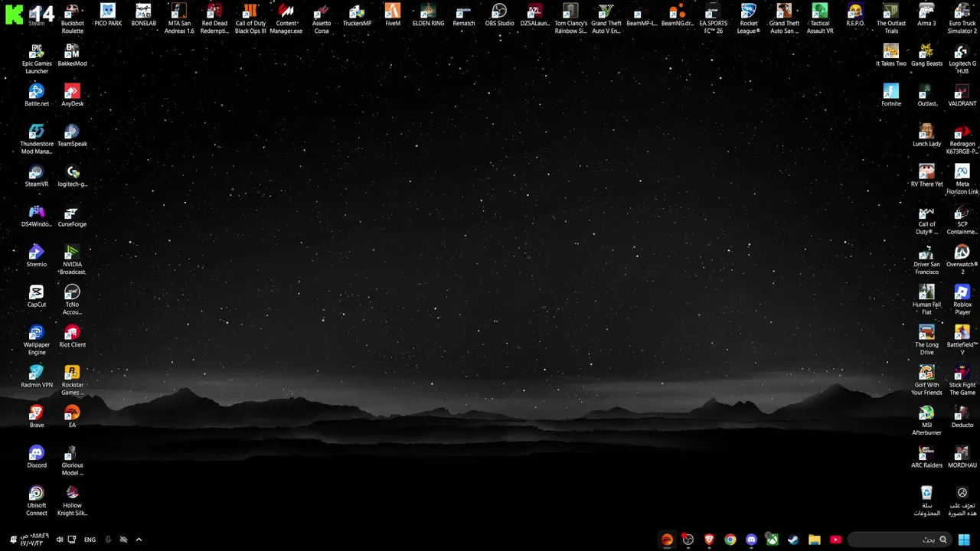
Task: Open Radmin VPN desktop shortcut
Action: [x=37, y=377]
